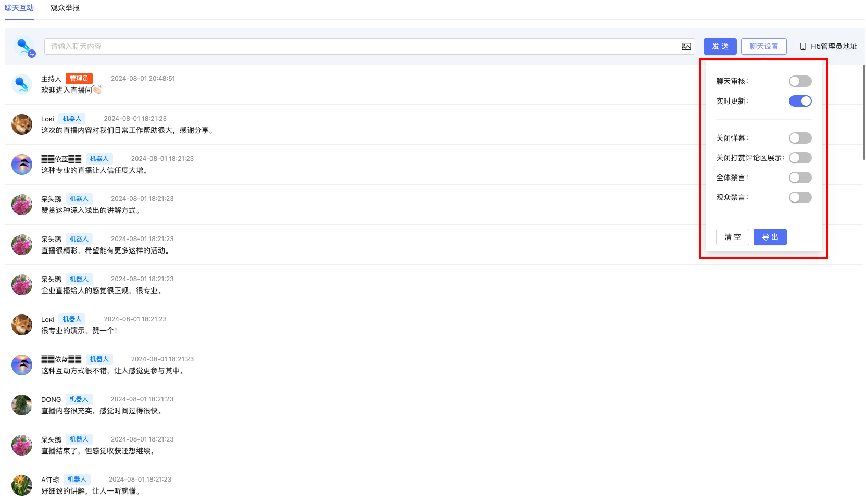Enable the 聊天审核 switch
The image size is (866, 504).
click(800, 81)
